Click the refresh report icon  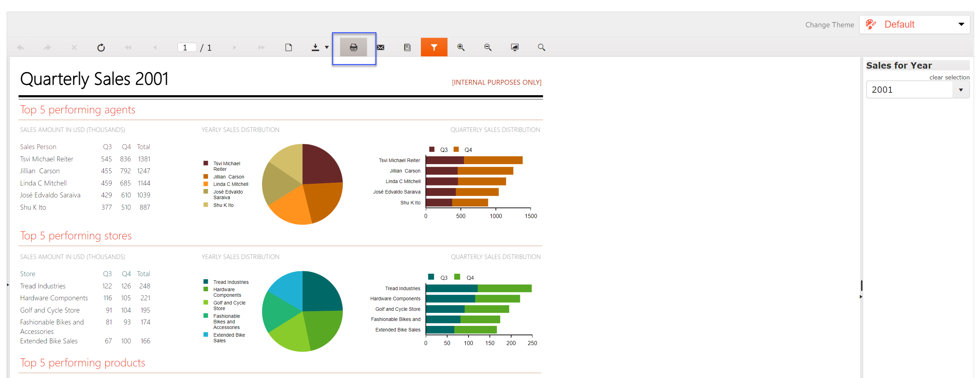(x=101, y=48)
